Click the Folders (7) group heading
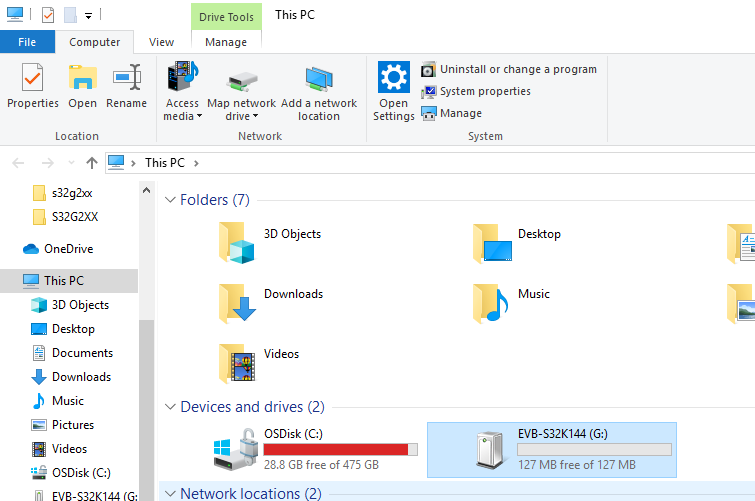The image size is (755, 501). [x=215, y=199]
